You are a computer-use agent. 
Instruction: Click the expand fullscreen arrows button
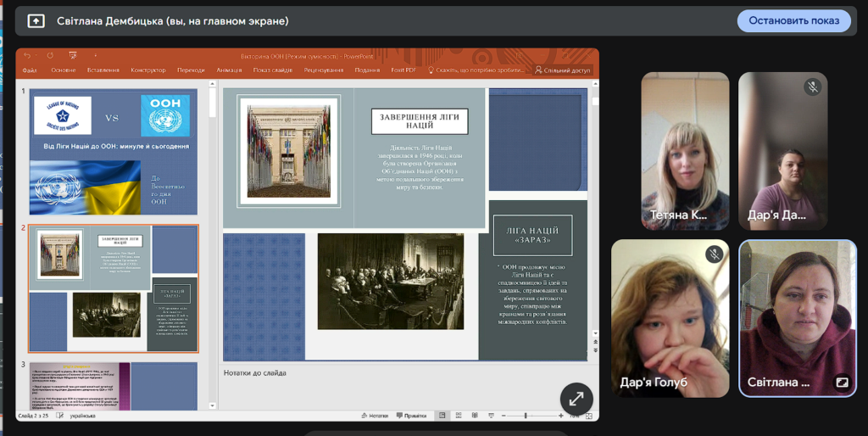tap(576, 398)
